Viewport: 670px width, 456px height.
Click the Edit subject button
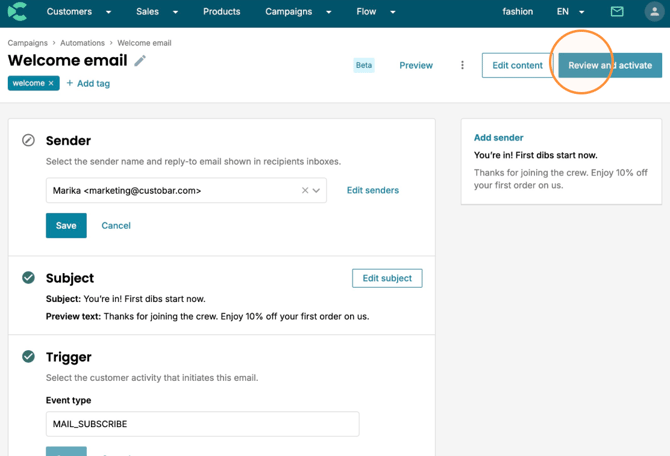(x=387, y=278)
